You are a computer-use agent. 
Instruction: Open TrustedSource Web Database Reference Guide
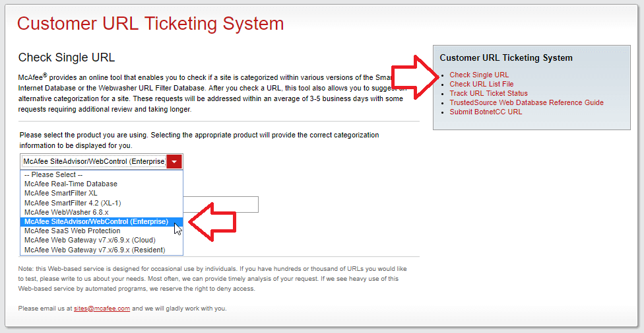pyautogui.click(x=527, y=102)
